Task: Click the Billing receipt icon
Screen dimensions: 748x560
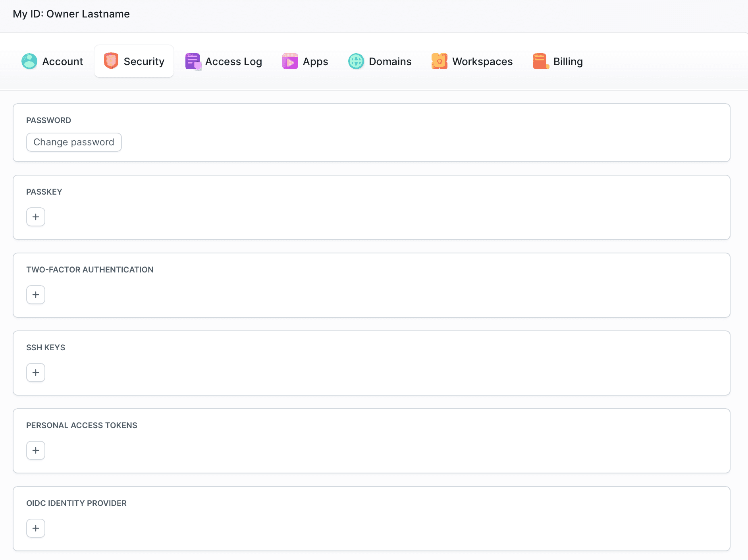Action: pyautogui.click(x=541, y=62)
